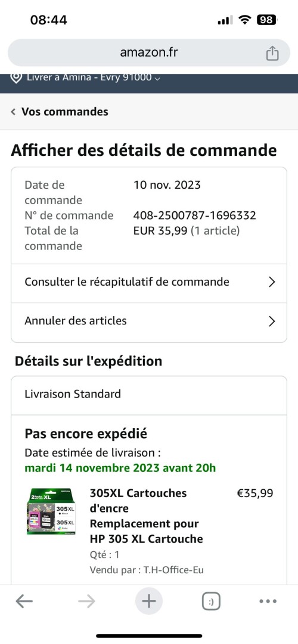Go back with browser back arrow
This screenshot has width=298, height=644.
24,602
